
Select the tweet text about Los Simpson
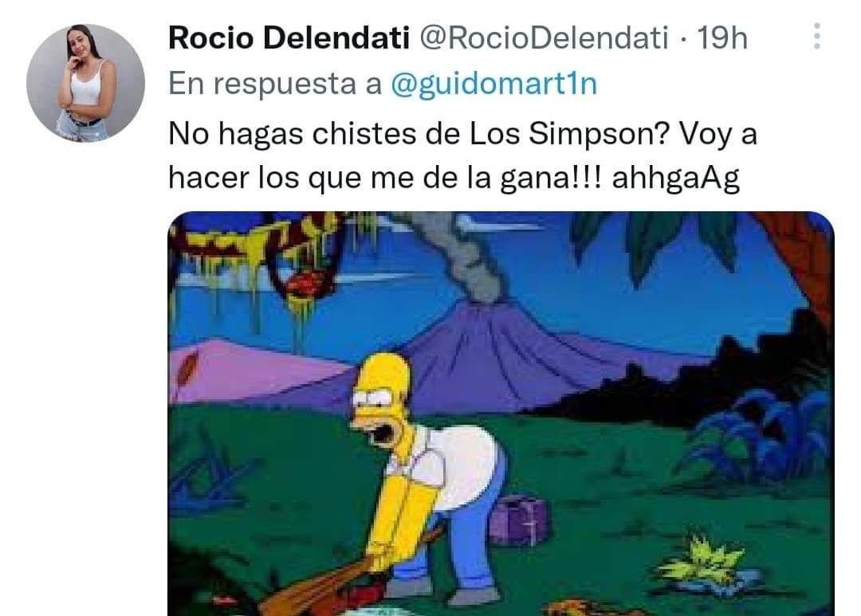point(462,156)
